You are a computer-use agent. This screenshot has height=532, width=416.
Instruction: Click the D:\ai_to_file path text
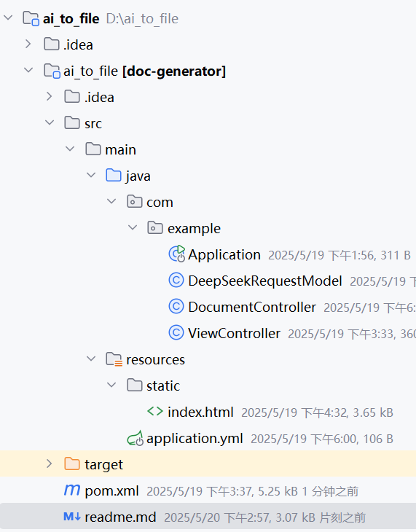[x=142, y=19]
